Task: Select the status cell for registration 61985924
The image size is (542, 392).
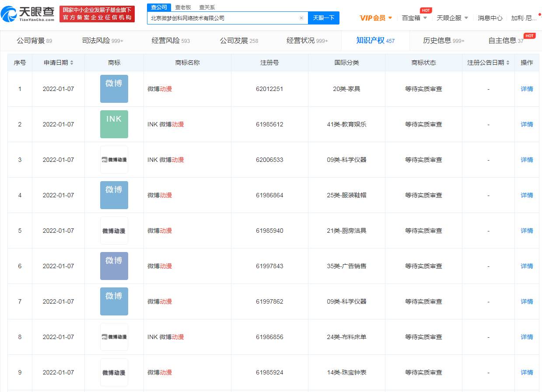Action: pos(423,372)
